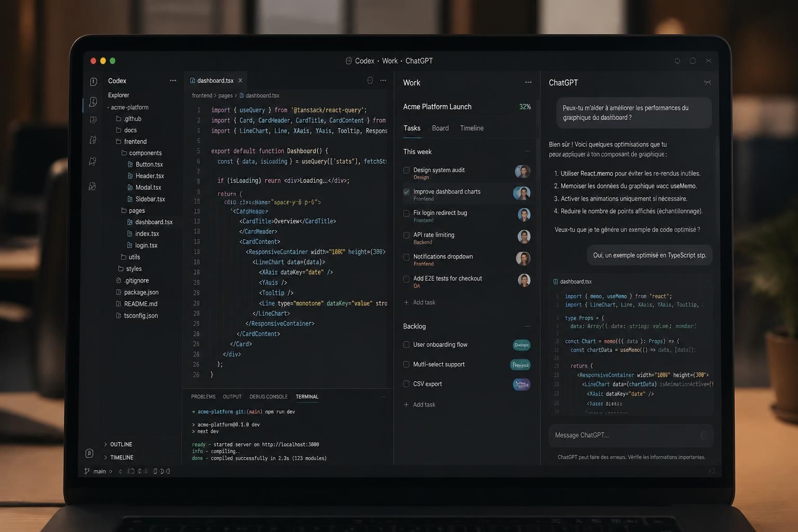Collapse the components folder

[141, 153]
